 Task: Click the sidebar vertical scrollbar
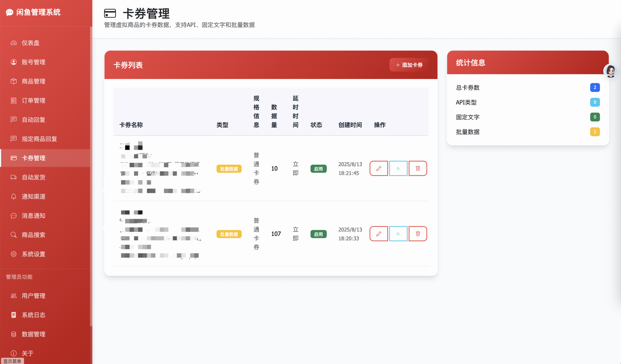[x=91, y=172]
